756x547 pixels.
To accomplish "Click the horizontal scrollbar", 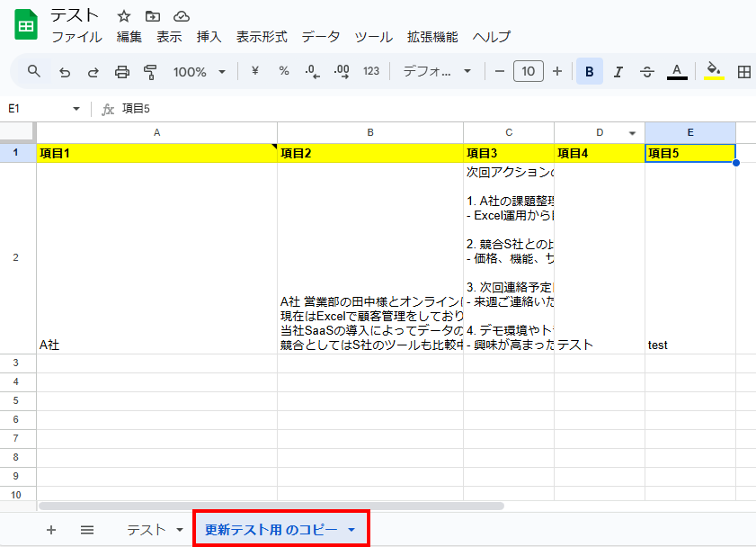I will (x=271, y=506).
